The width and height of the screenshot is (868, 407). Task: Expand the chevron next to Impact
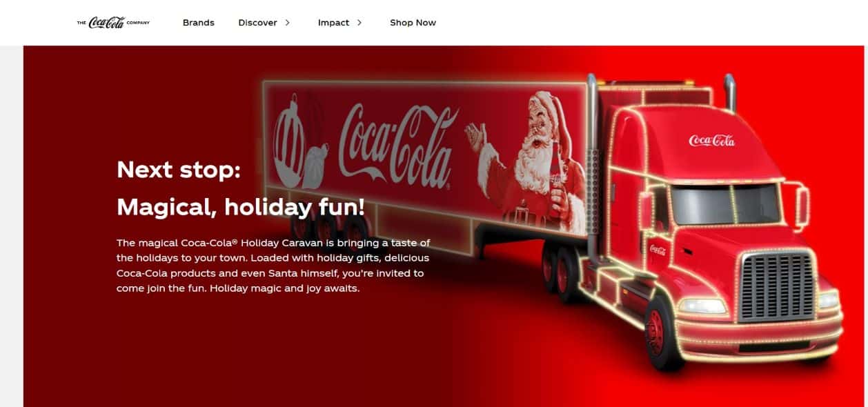[x=359, y=23]
